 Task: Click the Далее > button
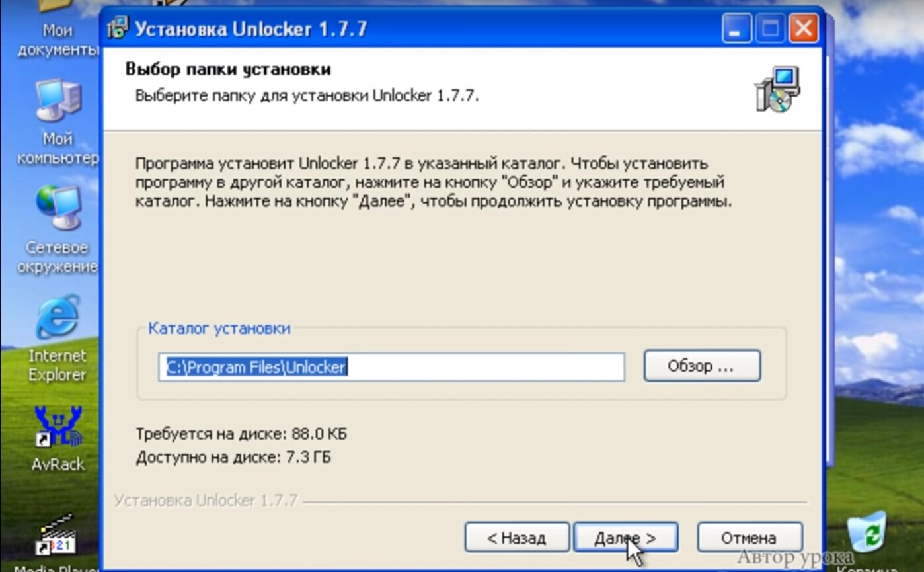pos(625,537)
